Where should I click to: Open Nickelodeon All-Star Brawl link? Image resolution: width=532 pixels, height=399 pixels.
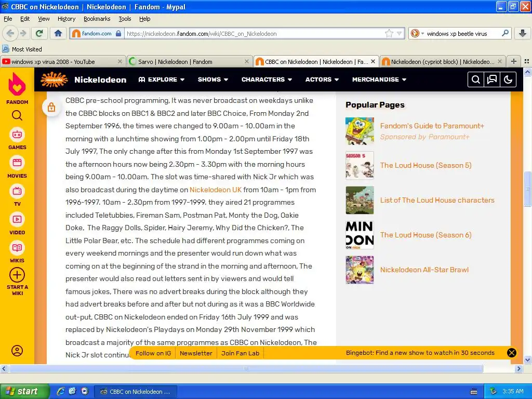424,270
